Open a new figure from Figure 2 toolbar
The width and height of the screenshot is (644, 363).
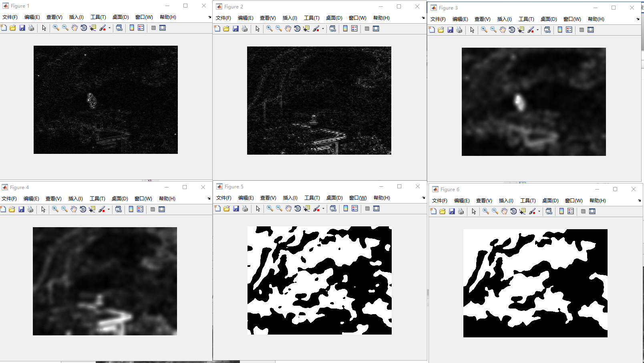tap(217, 28)
